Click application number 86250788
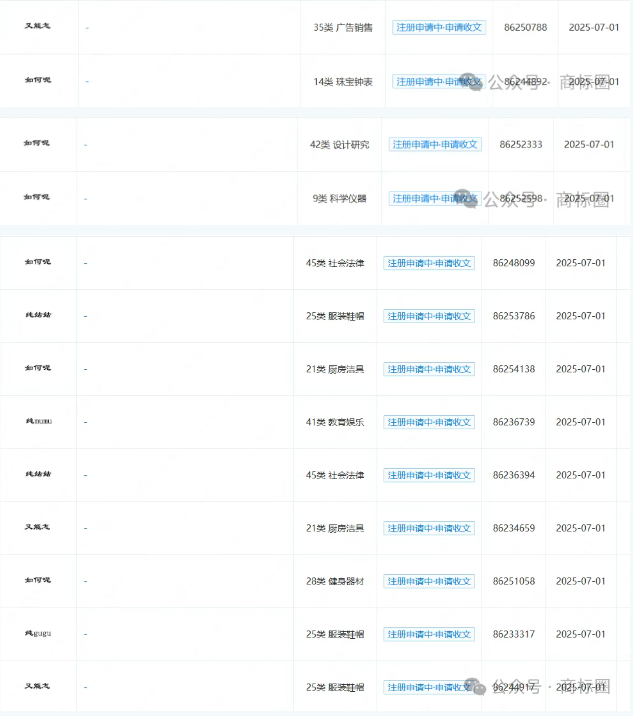Screen dimensions: 633x716 click(x=525, y=28)
